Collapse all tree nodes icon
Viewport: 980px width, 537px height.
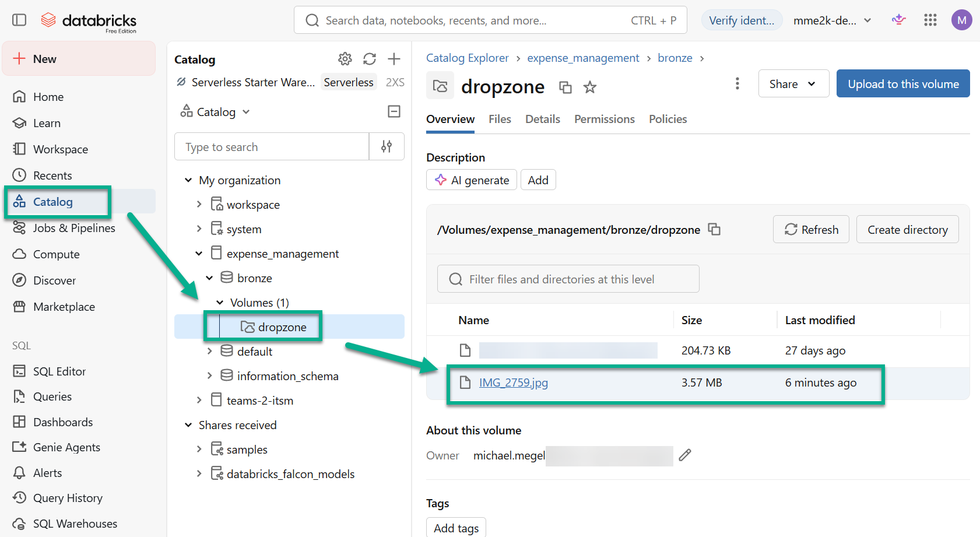point(394,111)
